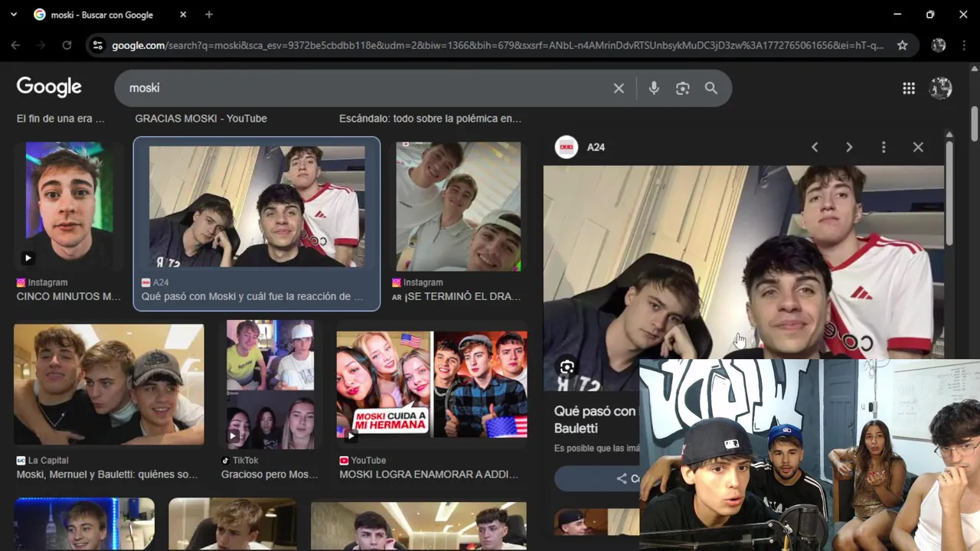Open Instagram '¡SE TERMINÓ EL DRA...' thumbnail

click(458, 207)
